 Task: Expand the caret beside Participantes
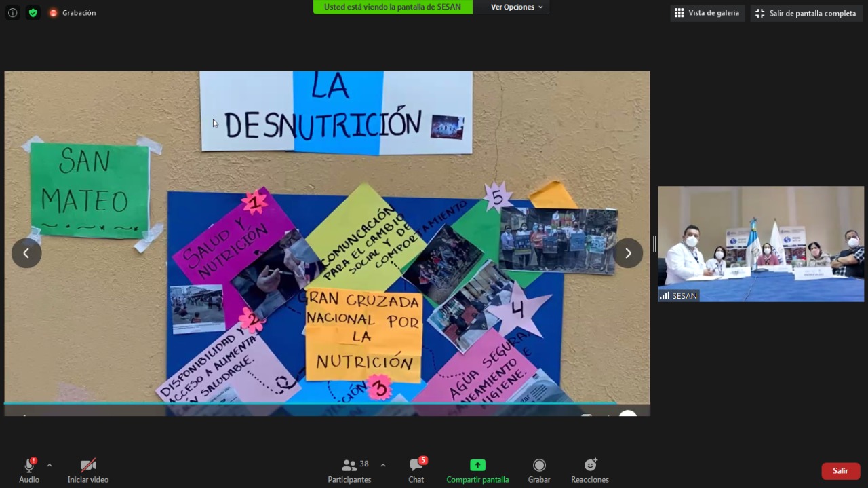coord(383,466)
